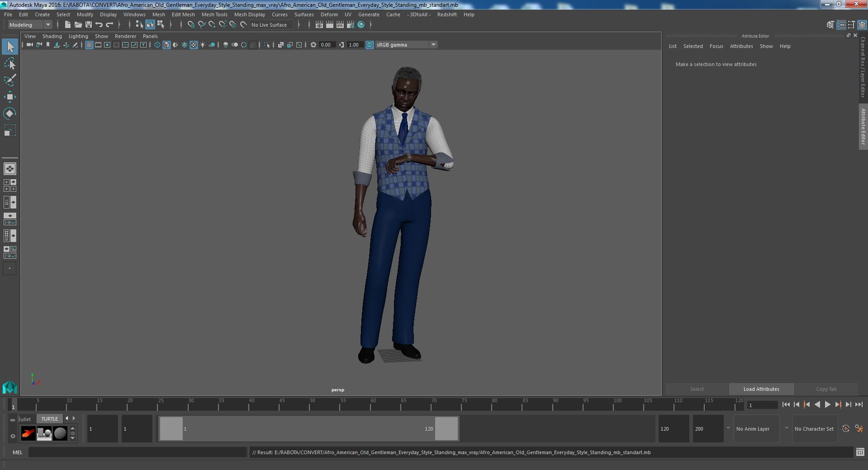Open the sRGB gamma view transform dropdown
Screen dimensions: 868x470
[x=406, y=45]
